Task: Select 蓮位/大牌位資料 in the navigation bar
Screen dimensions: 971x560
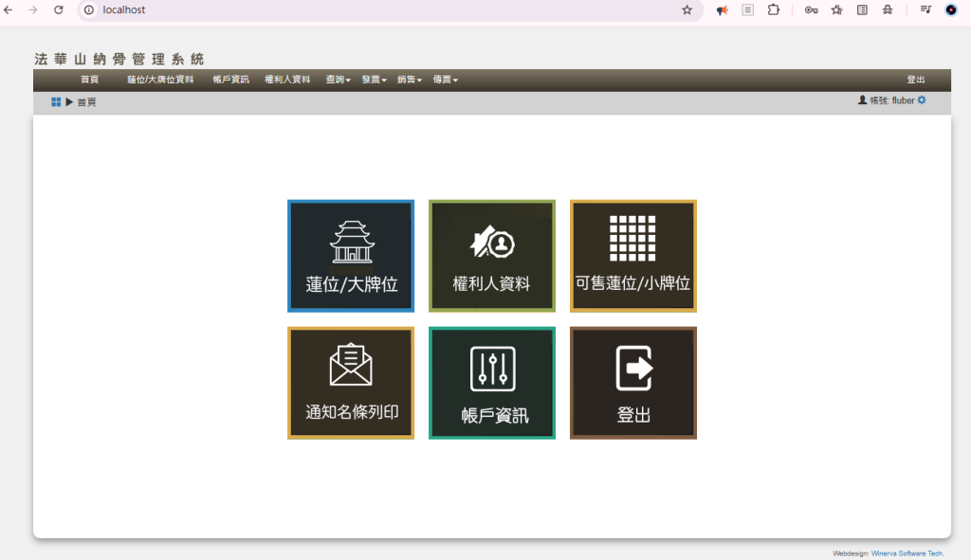Action: click(x=160, y=80)
